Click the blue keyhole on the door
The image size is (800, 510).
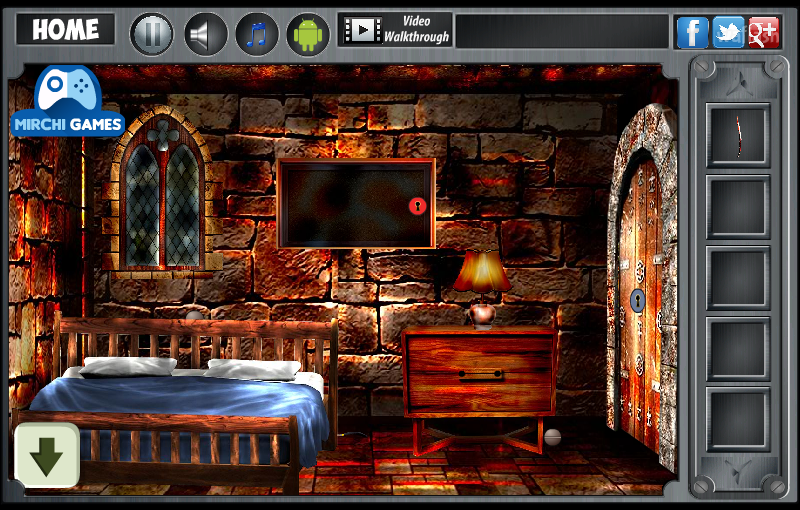click(637, 300)
